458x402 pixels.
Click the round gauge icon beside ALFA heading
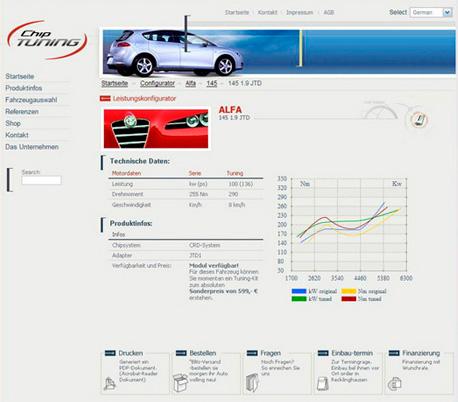pos(419,120)
